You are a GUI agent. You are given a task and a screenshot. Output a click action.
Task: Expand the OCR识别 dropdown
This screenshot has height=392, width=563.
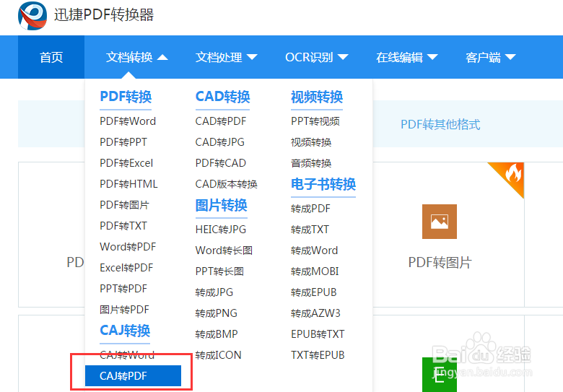316,57
